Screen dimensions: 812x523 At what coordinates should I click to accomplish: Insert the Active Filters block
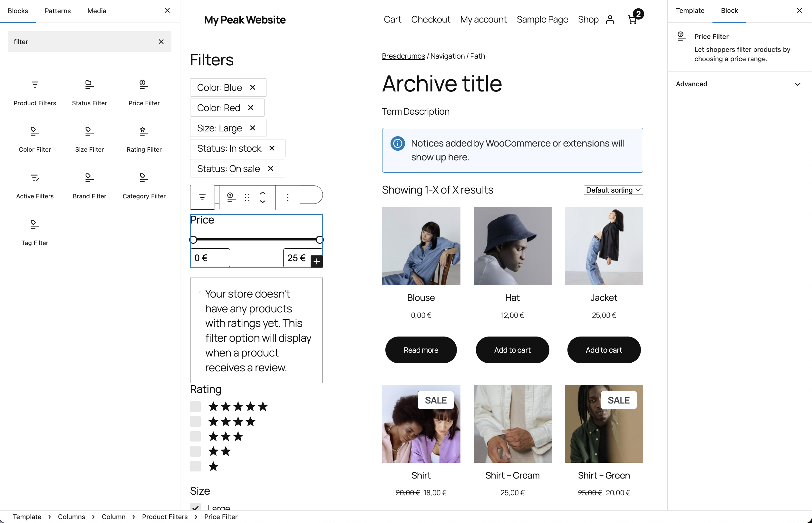click(x=35, y=185)
